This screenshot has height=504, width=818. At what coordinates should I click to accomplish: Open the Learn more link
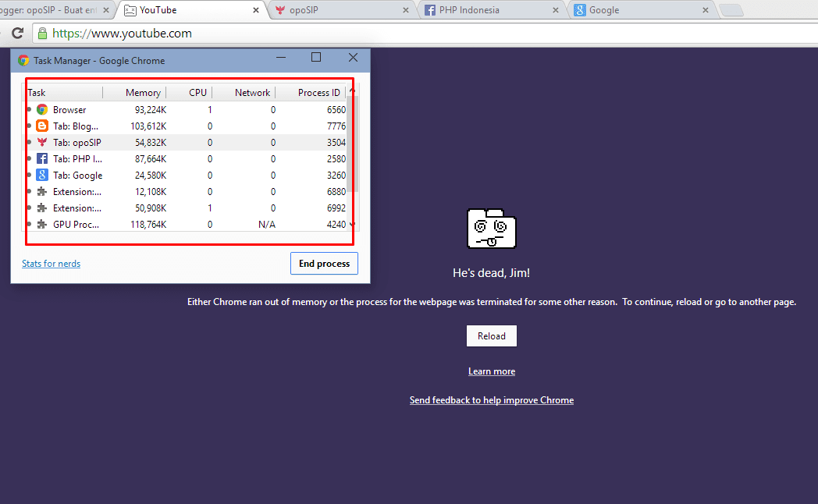click(x=492, y=371)
